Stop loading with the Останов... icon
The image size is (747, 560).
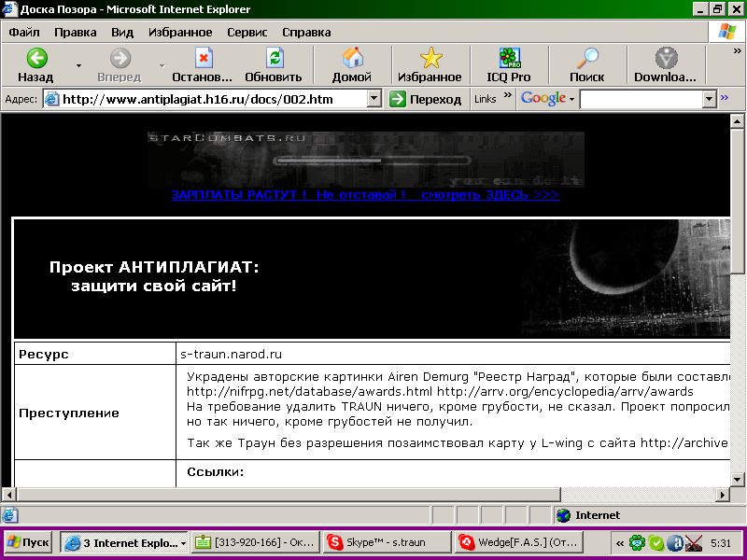tap(203, 64)
